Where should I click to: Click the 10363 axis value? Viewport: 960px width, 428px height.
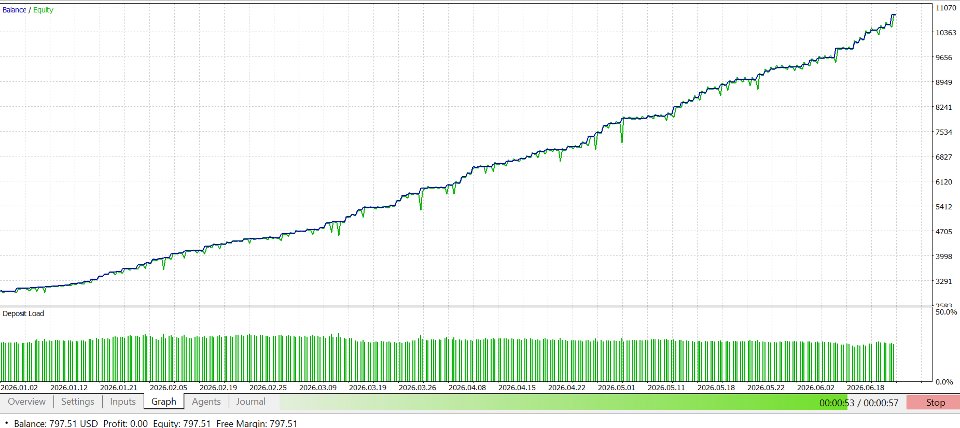[x=947, y=32]
